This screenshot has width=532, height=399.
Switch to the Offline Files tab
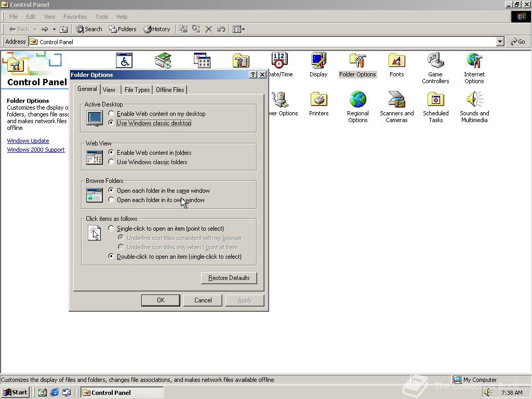tap(170, 89)
